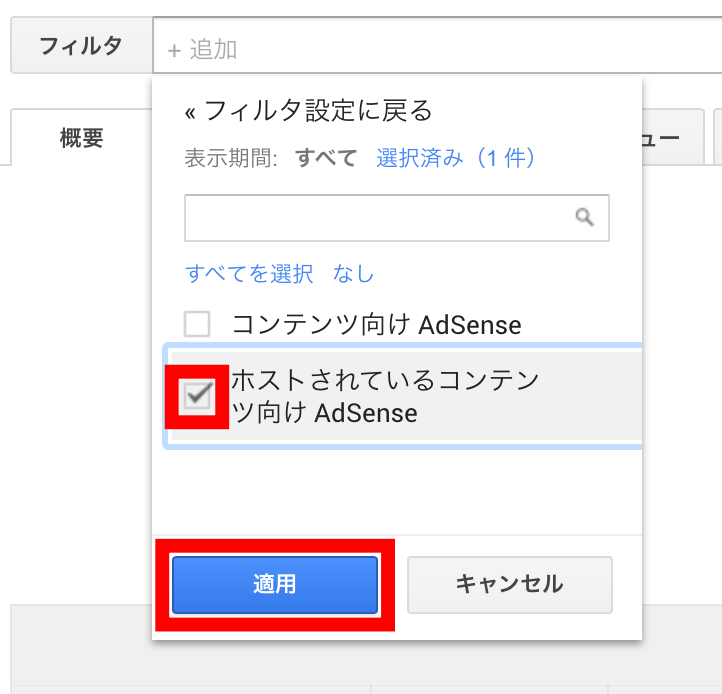Click すべてを選択 link
This screenshot has width=722, height=694.
[249, 274]
